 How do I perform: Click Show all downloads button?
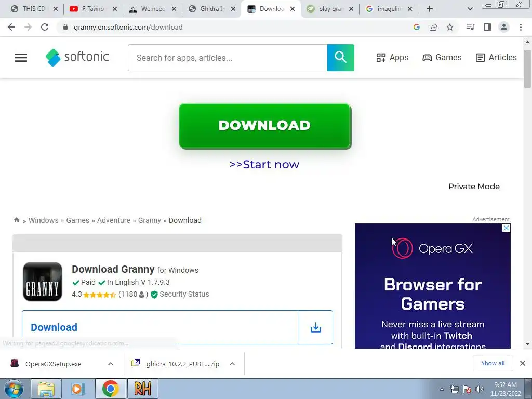point(493,363)
